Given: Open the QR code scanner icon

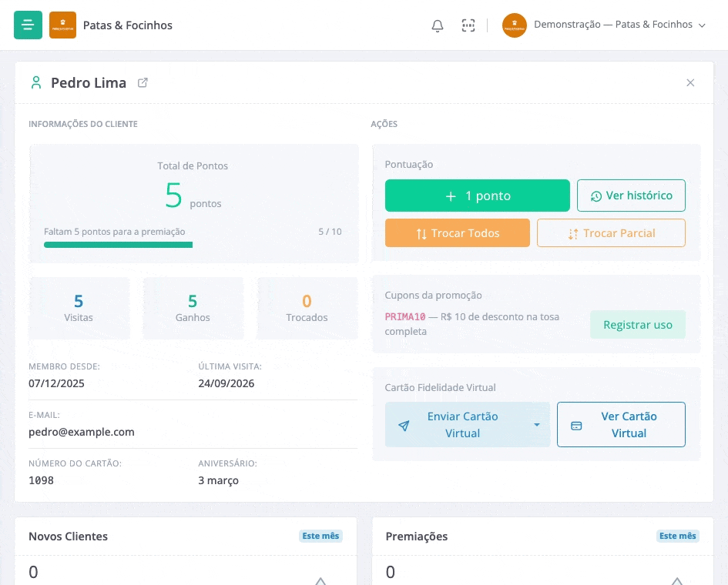Looking at the screenshot, I should 468,25.
